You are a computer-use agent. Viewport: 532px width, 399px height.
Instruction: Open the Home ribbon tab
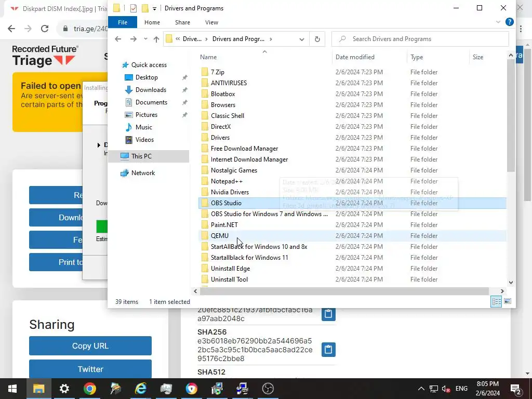pos(152,22)
